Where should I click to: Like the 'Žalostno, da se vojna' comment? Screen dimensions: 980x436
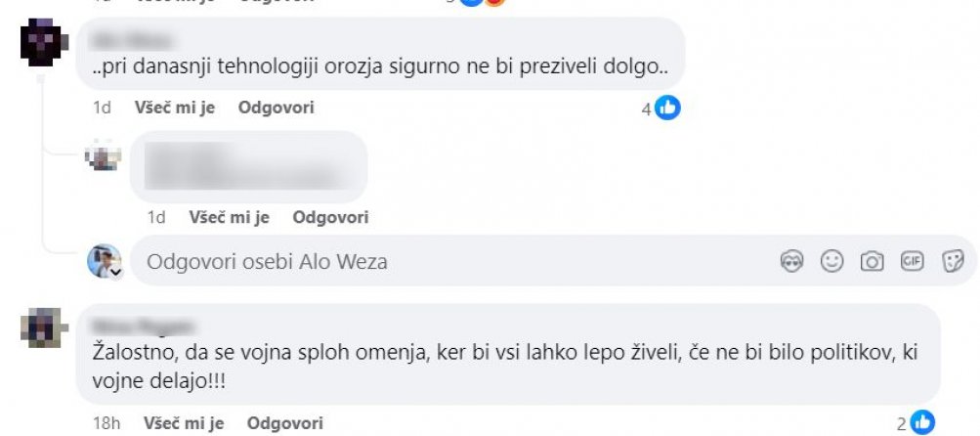click(184, 423)
